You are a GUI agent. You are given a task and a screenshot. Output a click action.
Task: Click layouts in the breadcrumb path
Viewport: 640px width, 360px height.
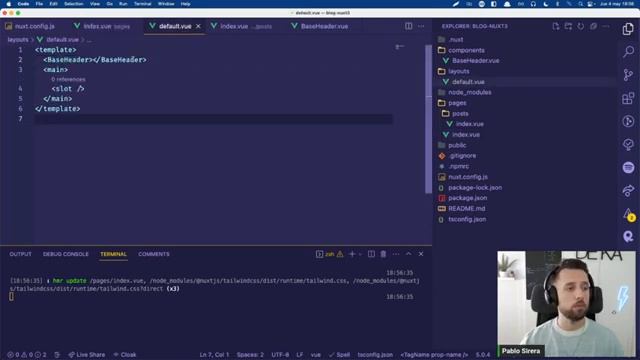(x=18, y=40)
